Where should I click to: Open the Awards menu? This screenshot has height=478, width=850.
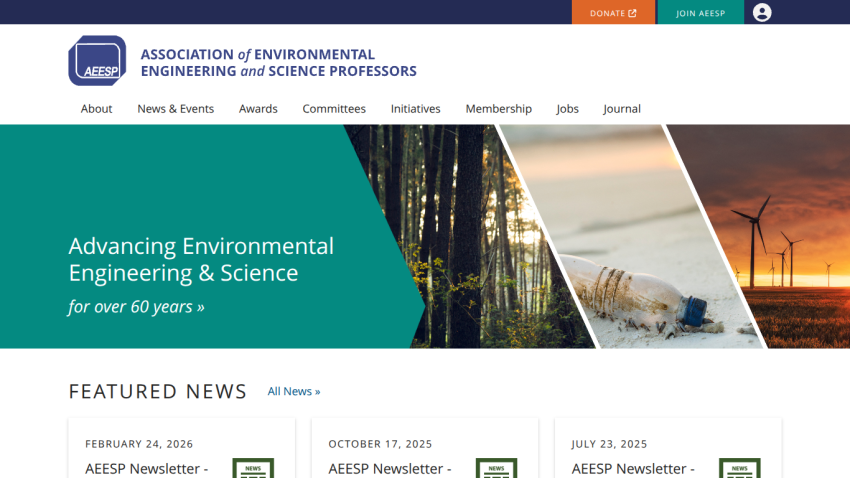tap(258, 109)
